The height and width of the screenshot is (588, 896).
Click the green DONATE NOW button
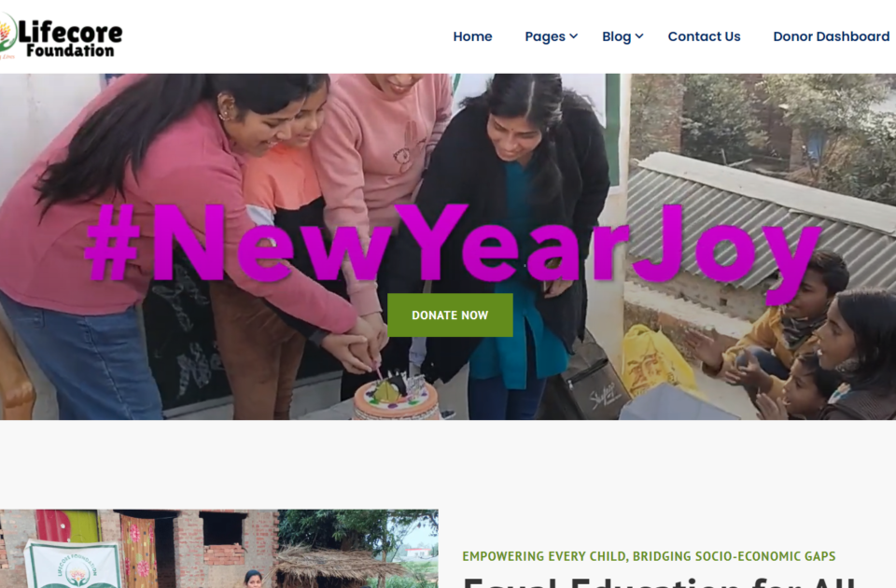[x=450, y=315]
